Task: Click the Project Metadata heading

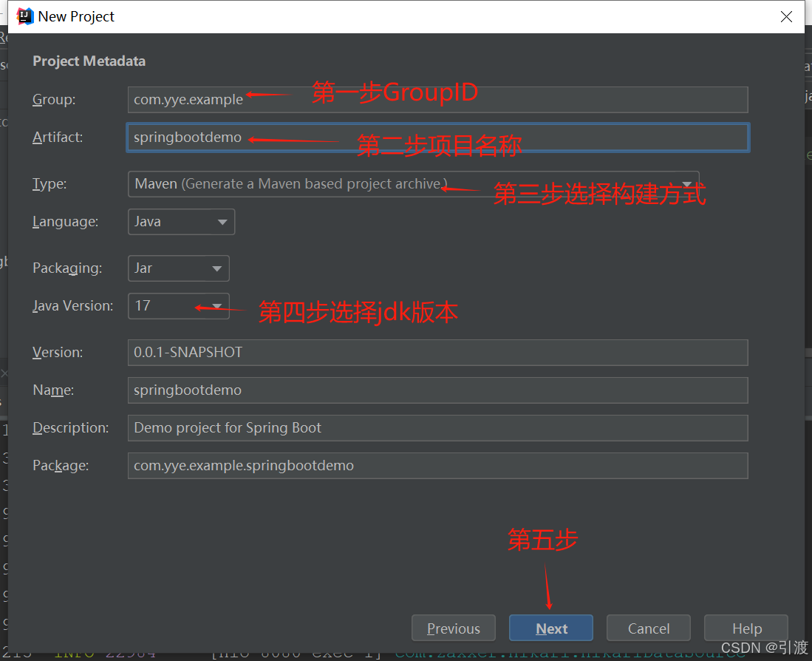Action: 89,61
